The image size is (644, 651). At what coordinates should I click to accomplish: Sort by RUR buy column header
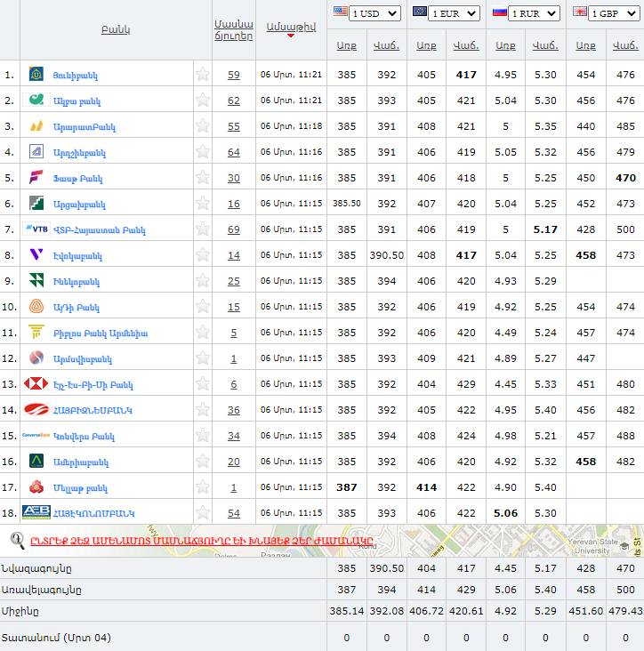(x=506, y=45)
